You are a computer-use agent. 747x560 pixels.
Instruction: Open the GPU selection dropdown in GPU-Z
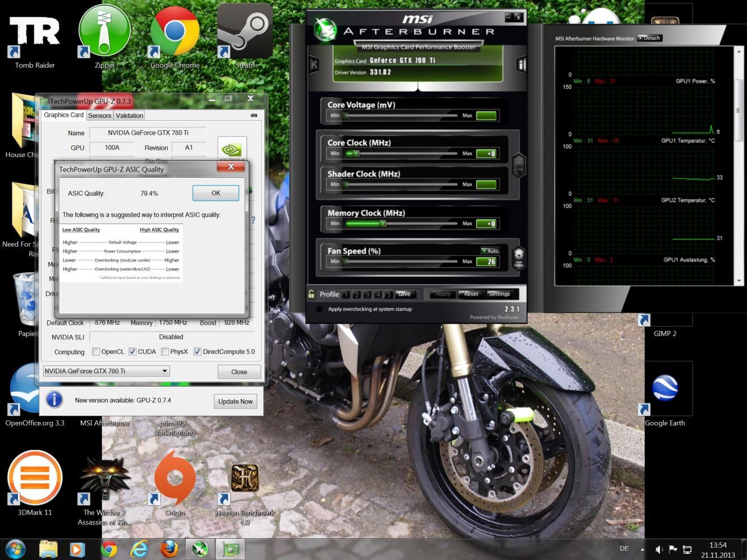(x=106, y=371)
